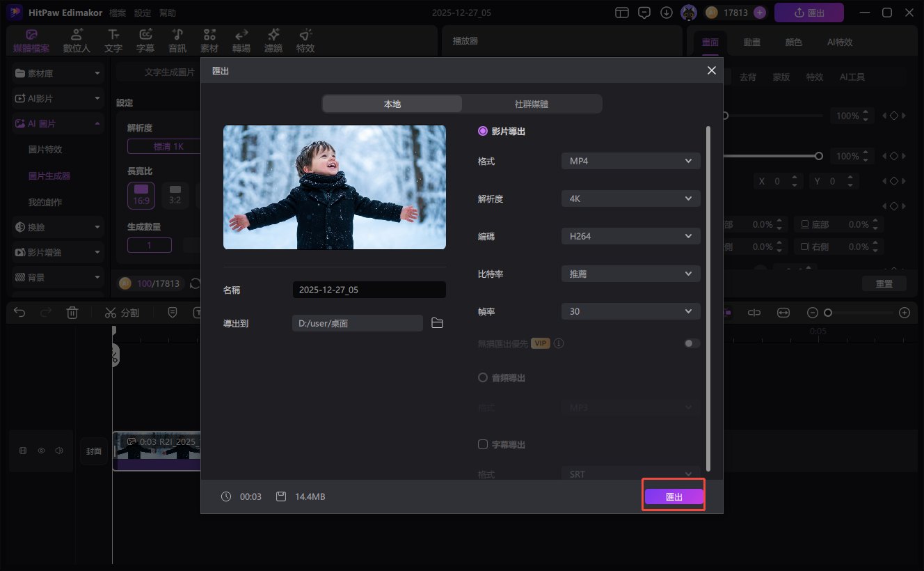Switch to the 社群媒體 tab
Viewport: 924px width, 571px height.
tap(532, 103)
